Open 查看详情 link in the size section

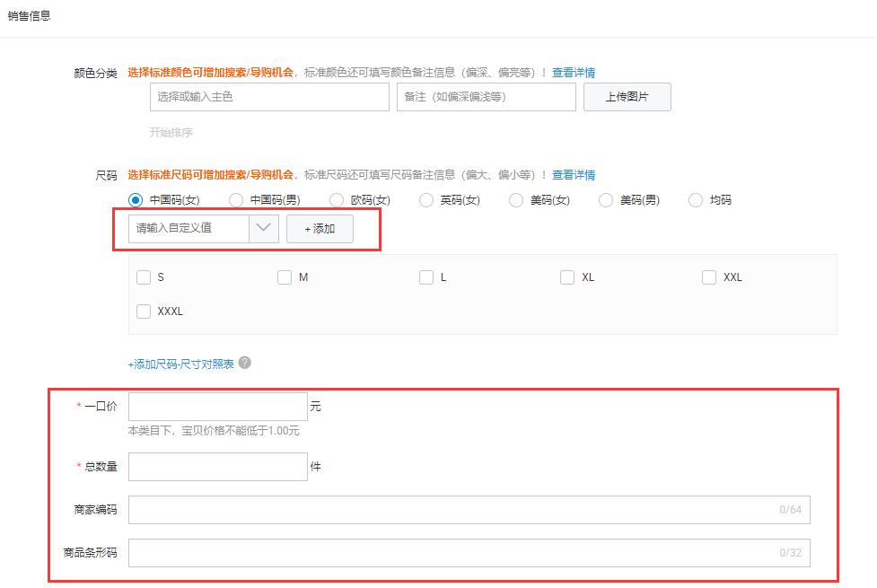click(x=574, y=175)
